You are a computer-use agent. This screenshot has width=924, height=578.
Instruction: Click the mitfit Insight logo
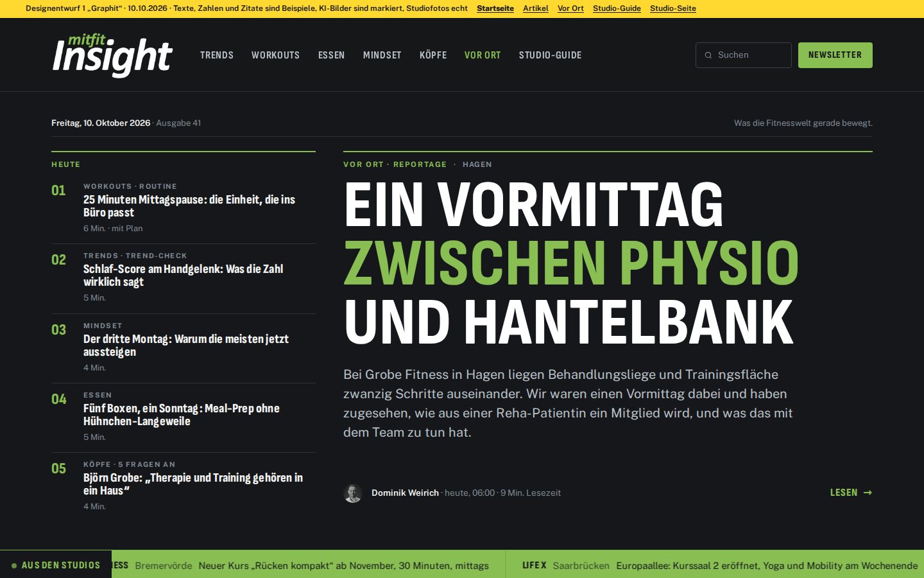[x=112, y=55]
